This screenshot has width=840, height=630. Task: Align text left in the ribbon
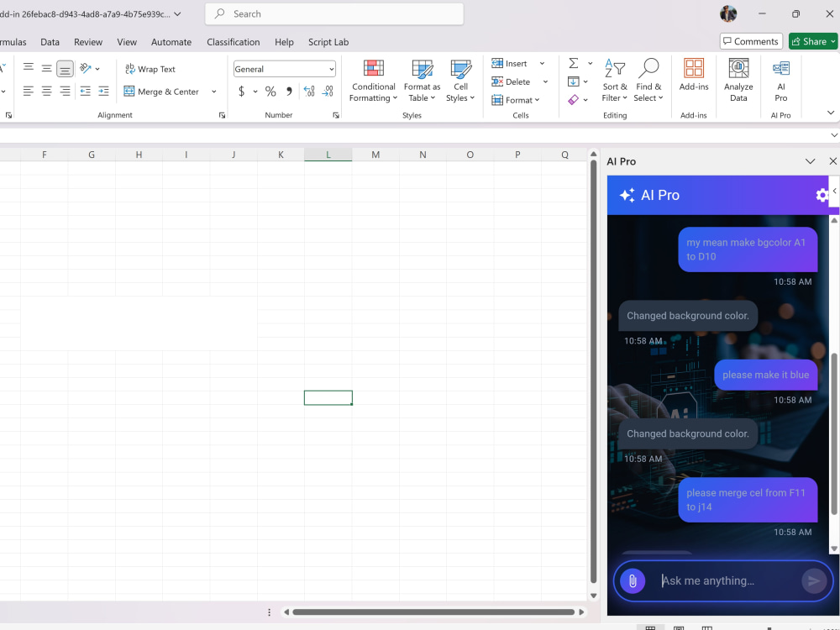(x=29, y=91)
